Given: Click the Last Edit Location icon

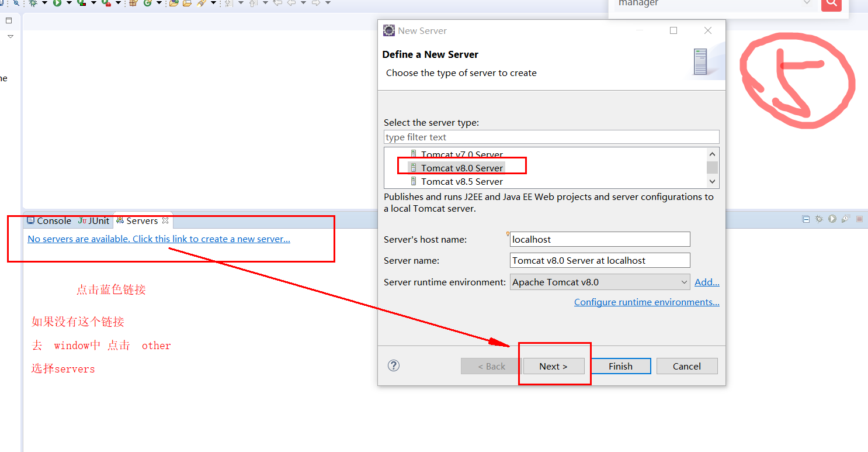Looking at the screenshot, I should coord(277,2).
